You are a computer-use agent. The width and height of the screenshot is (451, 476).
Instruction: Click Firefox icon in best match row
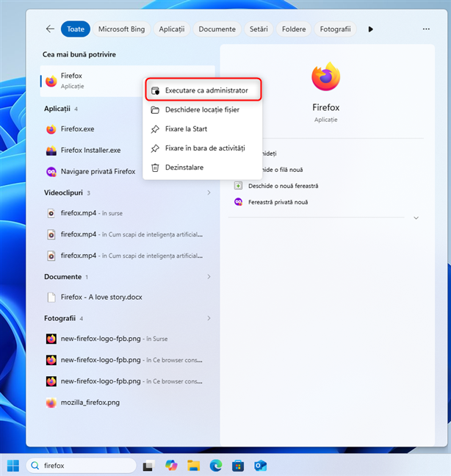coord(51,81)
